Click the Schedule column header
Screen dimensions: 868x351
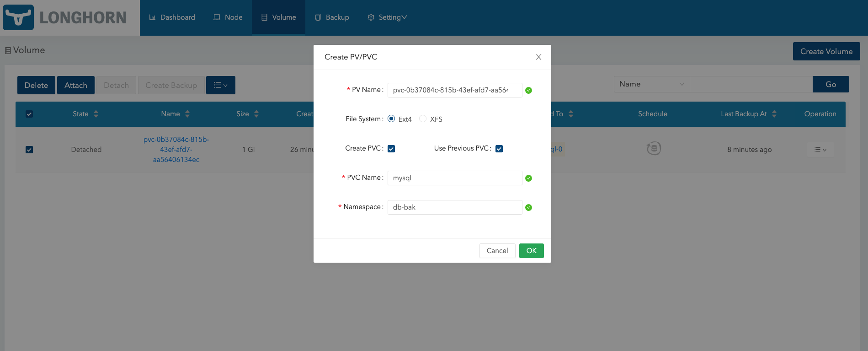click(x=653, y=114)
